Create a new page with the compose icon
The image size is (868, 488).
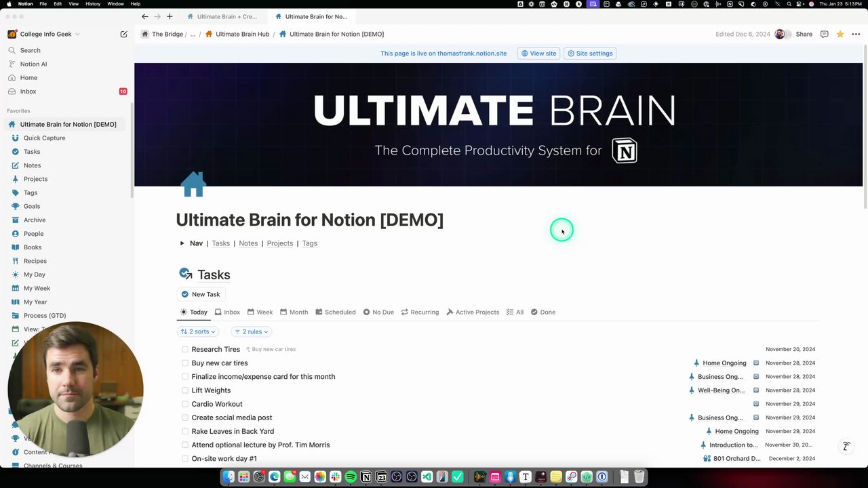[123, 34]
